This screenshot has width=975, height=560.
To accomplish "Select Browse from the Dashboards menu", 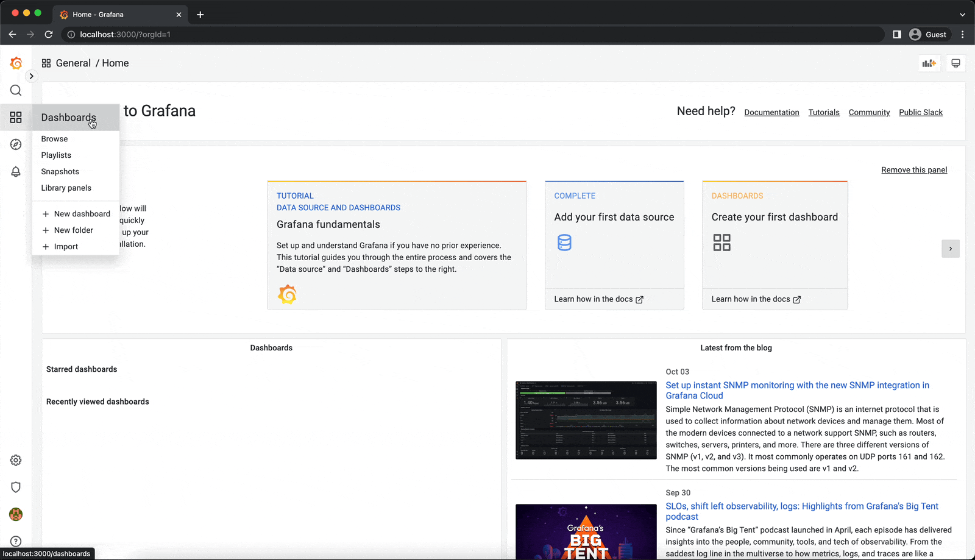I will pos(54,138).
